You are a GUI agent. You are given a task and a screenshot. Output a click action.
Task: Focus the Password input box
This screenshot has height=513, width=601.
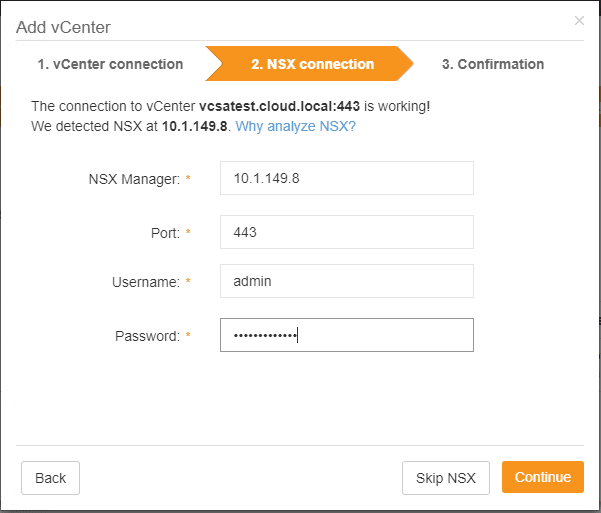[x=346, y=335]
